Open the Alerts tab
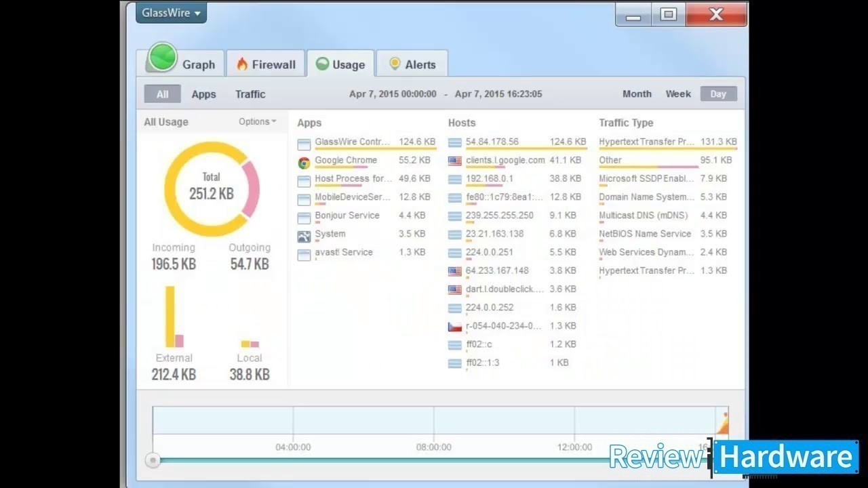This screenshot has width=868, height=488. (412, 64)
